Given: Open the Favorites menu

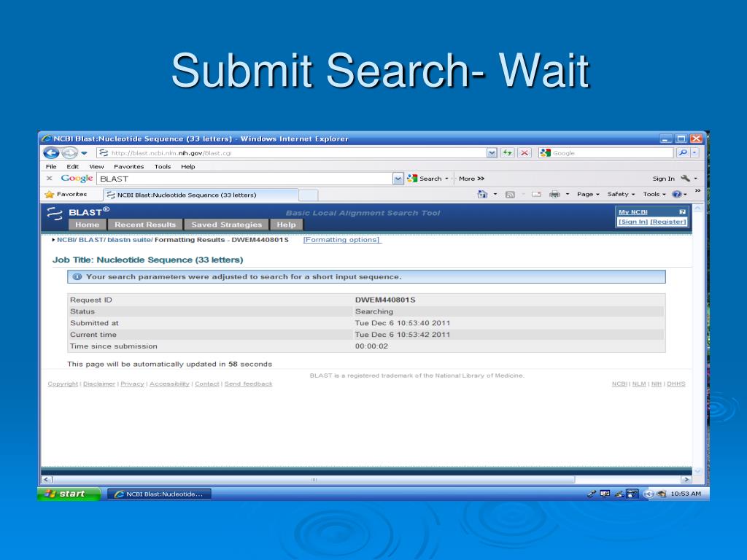Looking at the screenshot, I should tap(128, 167).
